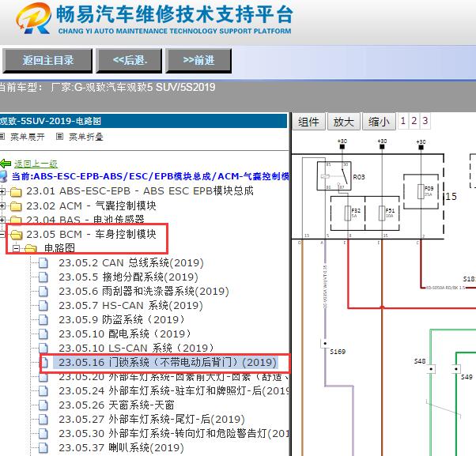The width and height of the screenshot is (476, 456).
Task: Open 23.05.24 外部车灯系统-驻车灯和牌照灯
Action: point(174,390)
